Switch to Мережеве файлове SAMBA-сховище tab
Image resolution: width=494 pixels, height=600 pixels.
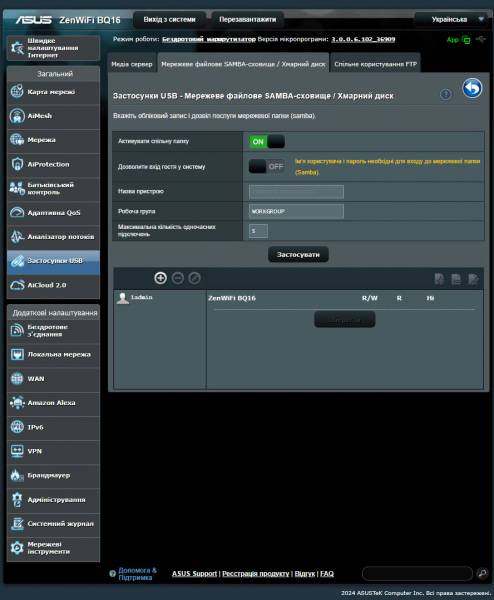click(243, 64)
